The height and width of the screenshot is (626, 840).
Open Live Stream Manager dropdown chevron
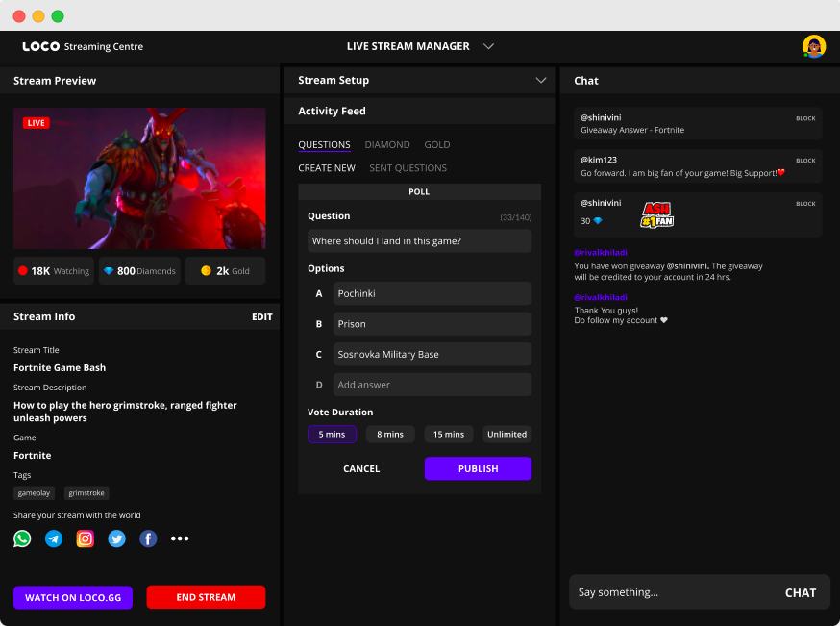[x=488, y=46]
